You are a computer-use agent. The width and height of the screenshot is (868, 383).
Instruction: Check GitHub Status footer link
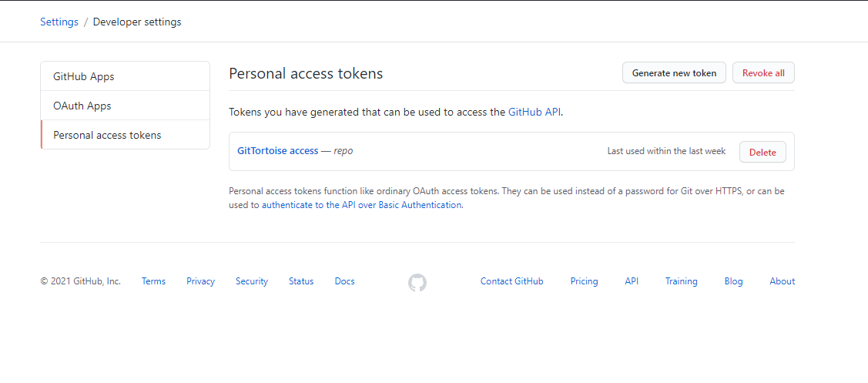tap(301, 281)
